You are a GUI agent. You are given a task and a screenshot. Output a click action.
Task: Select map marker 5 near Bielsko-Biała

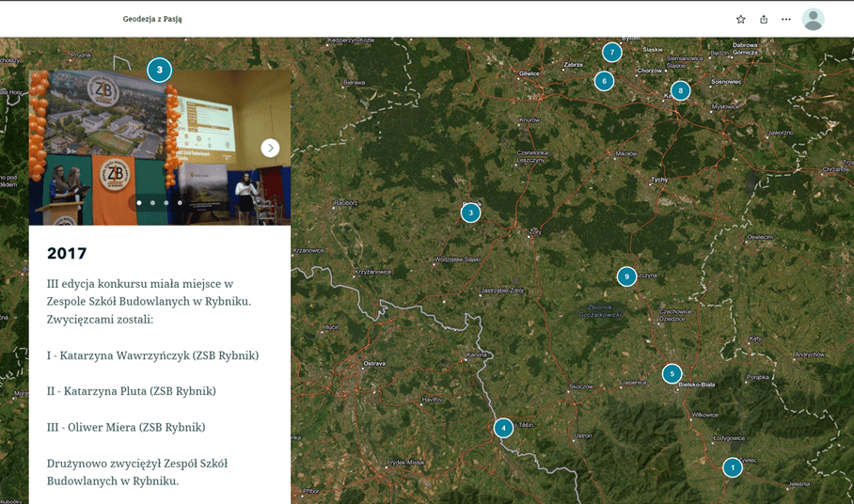pos(672,373)
